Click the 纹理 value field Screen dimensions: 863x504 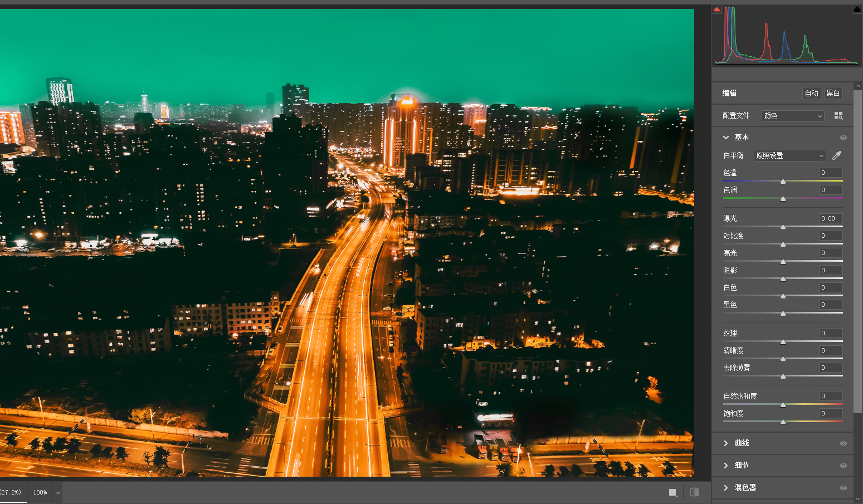point(831,333)
